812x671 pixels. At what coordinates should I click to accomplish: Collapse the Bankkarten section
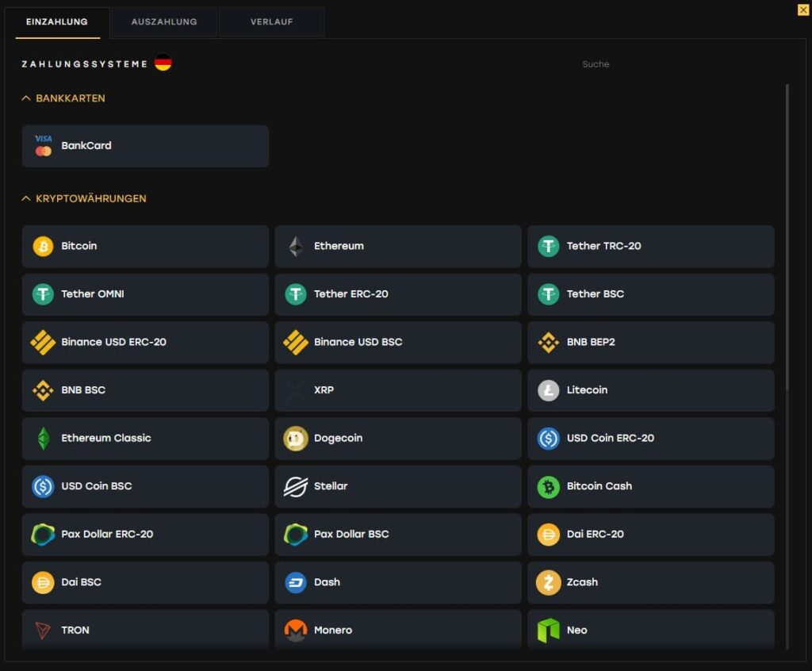pos(26,98)
